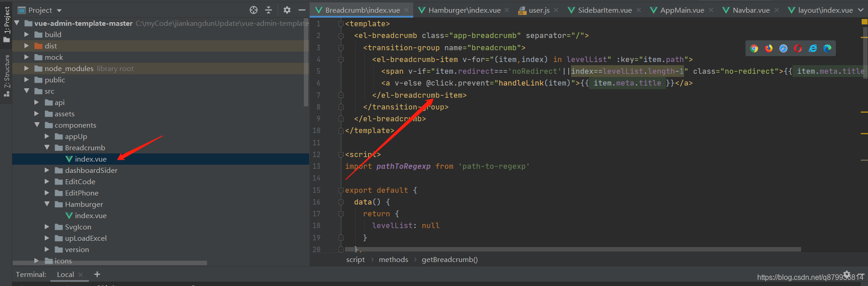Open in Safari browser icon
868x286 pixels.
[x=783, y=48]
